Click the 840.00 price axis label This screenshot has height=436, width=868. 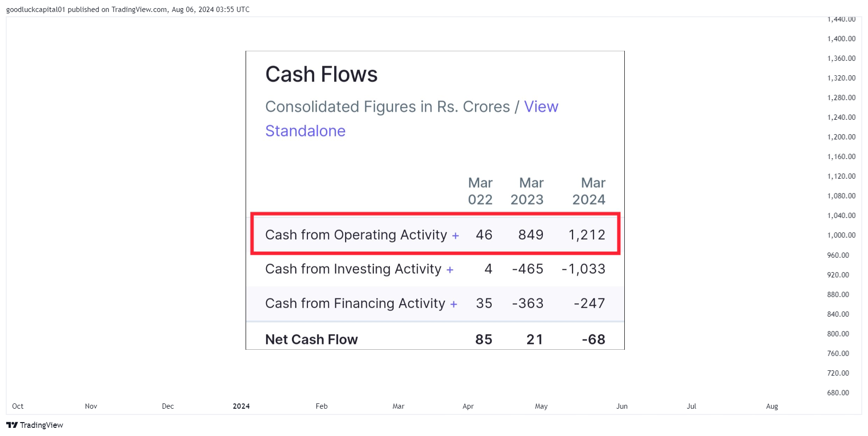(x=838, y=314)
